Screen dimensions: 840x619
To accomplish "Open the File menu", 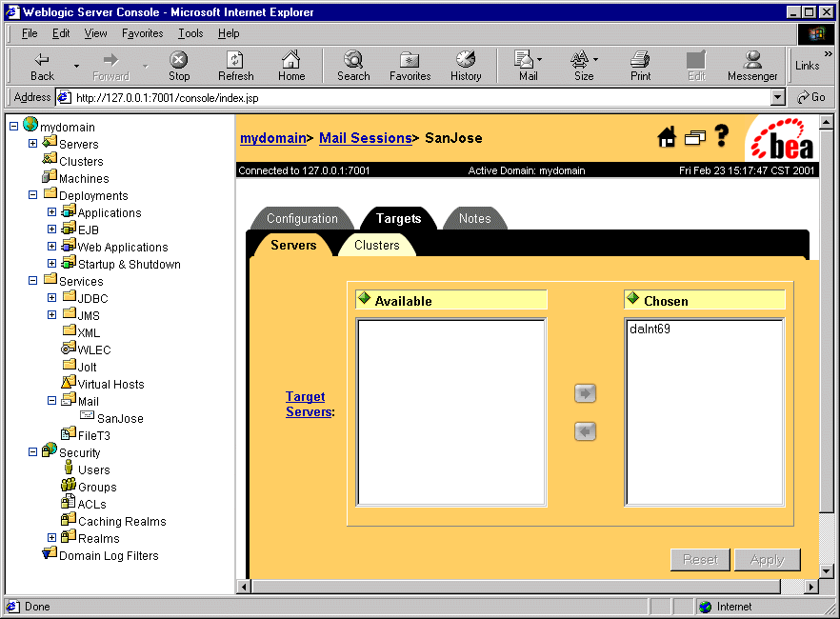I will [30, 33].
